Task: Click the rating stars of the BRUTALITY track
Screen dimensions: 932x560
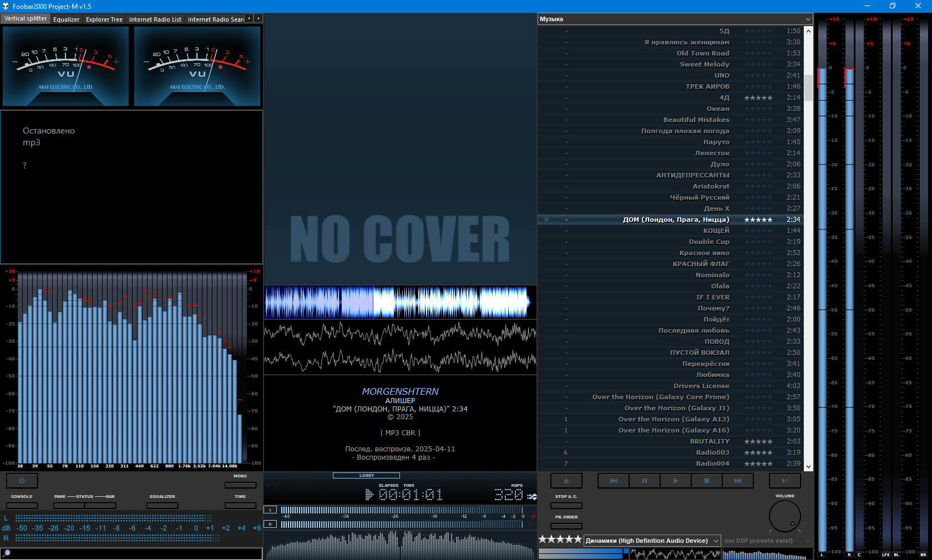Action: pyautogui.click(x=758, y=441)
